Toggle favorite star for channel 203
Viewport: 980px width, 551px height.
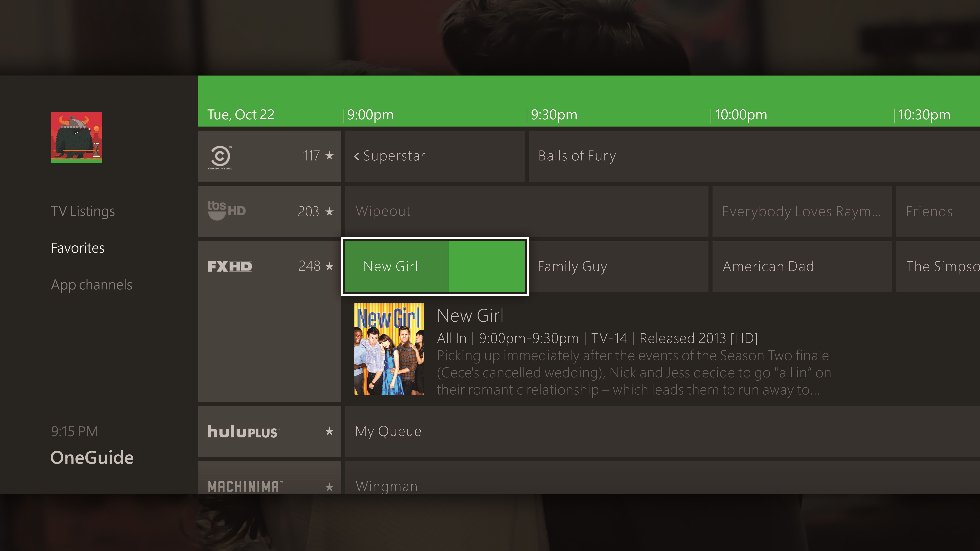pos(329,211)
